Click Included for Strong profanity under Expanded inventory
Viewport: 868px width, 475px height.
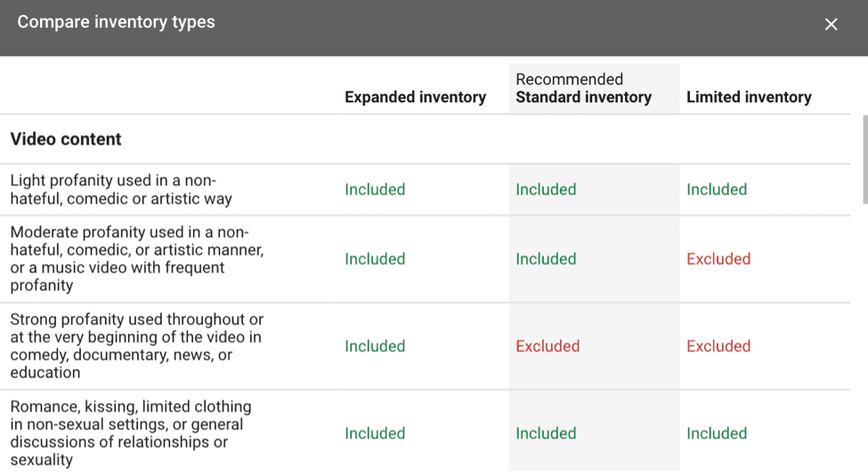(x=375, y=347)
